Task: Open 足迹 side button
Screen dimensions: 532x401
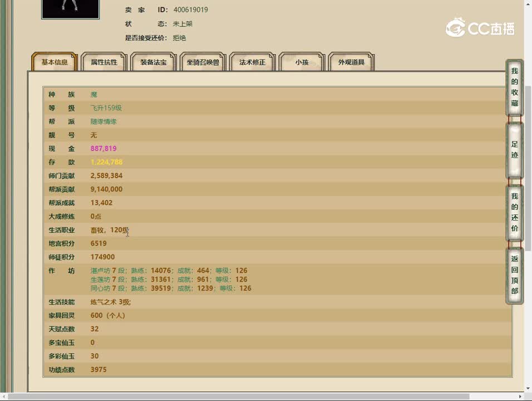Action: (514, 150)
